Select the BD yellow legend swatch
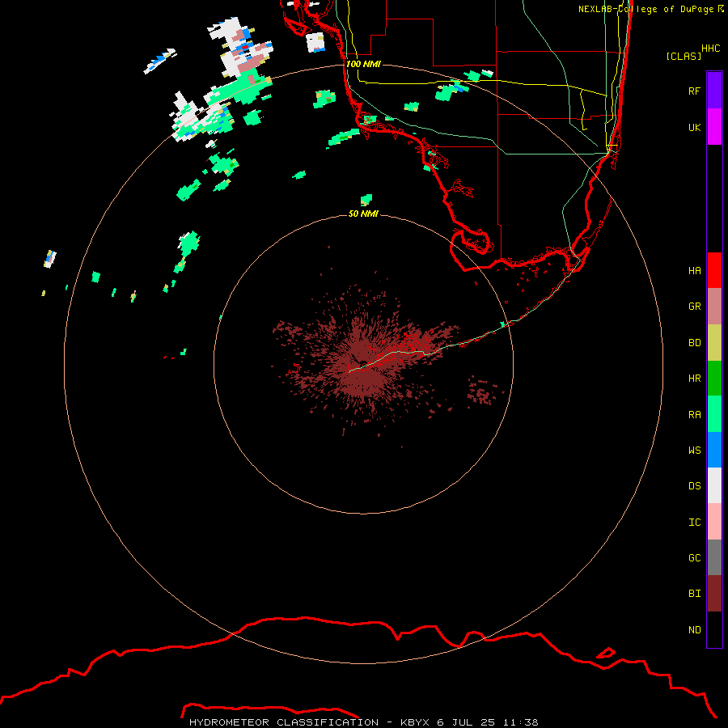The image size is (728, 728). 714,343
